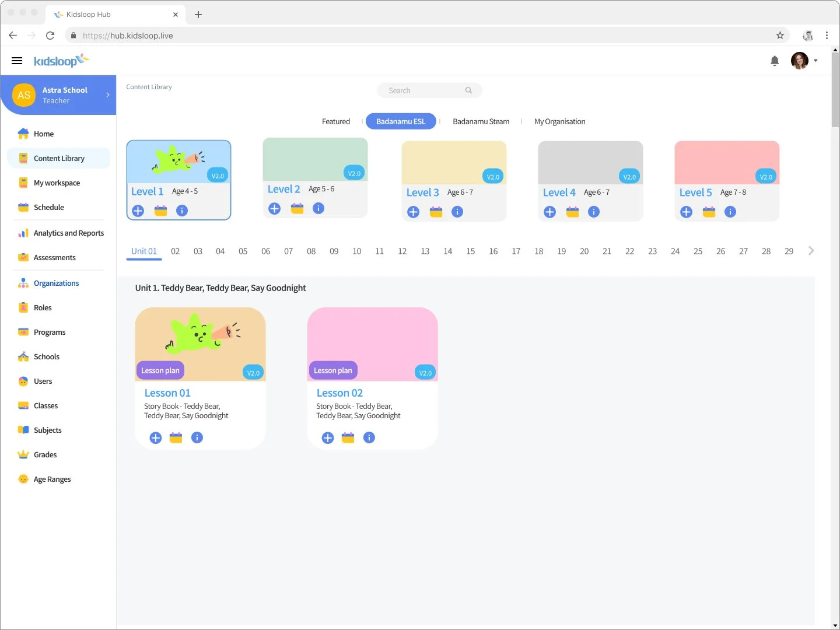The image size is (840, 630).
Task: Open Schools in sidebar
Action: coord(58,356)
